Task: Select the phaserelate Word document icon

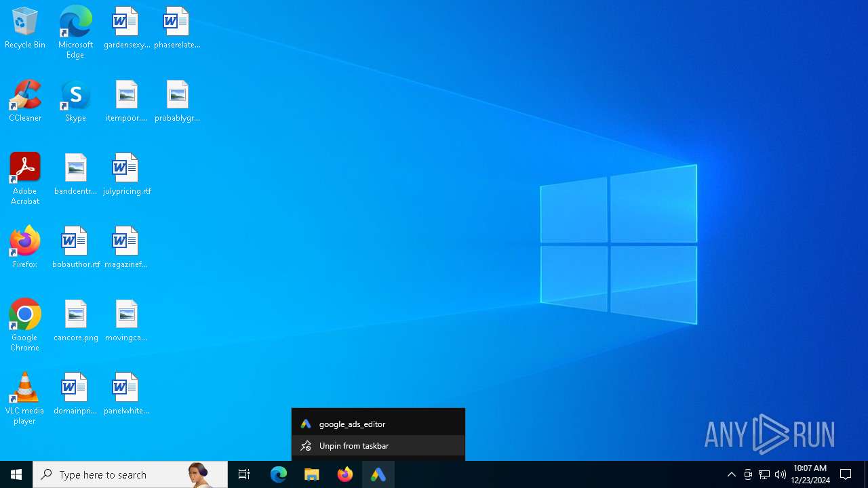Action: point(177,28)
